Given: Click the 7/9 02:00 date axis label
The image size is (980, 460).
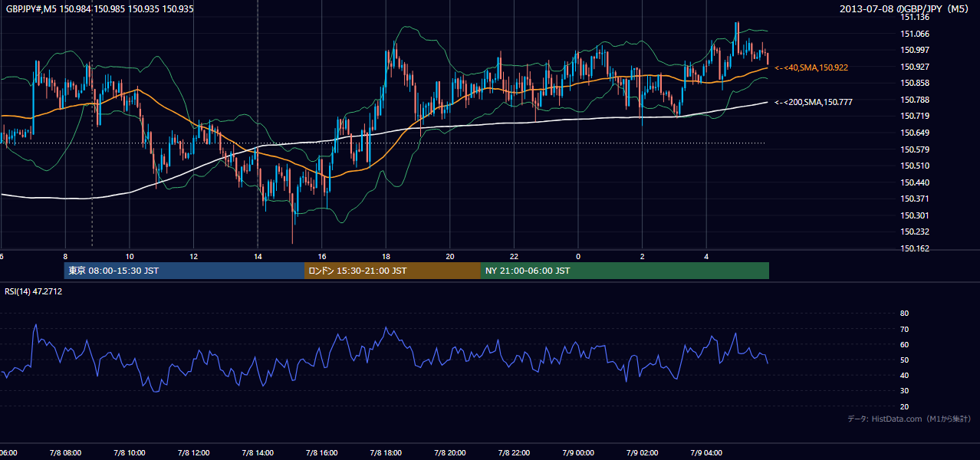Looking at the screenshot, I should click(642, 453).
